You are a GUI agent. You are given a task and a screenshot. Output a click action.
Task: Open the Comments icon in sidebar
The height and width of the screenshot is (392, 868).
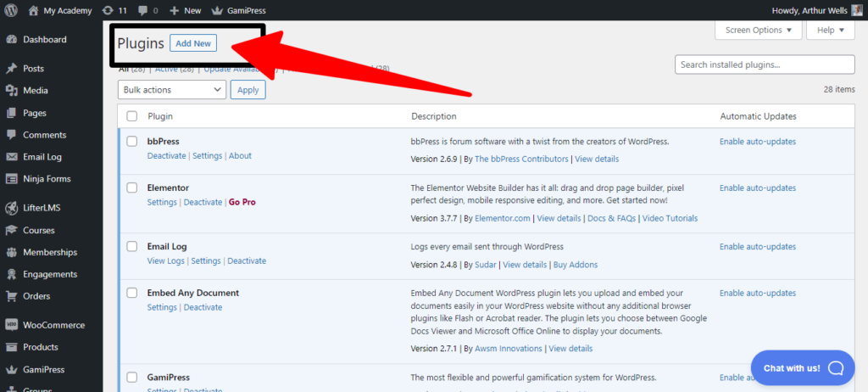click(x=11, y=135)
